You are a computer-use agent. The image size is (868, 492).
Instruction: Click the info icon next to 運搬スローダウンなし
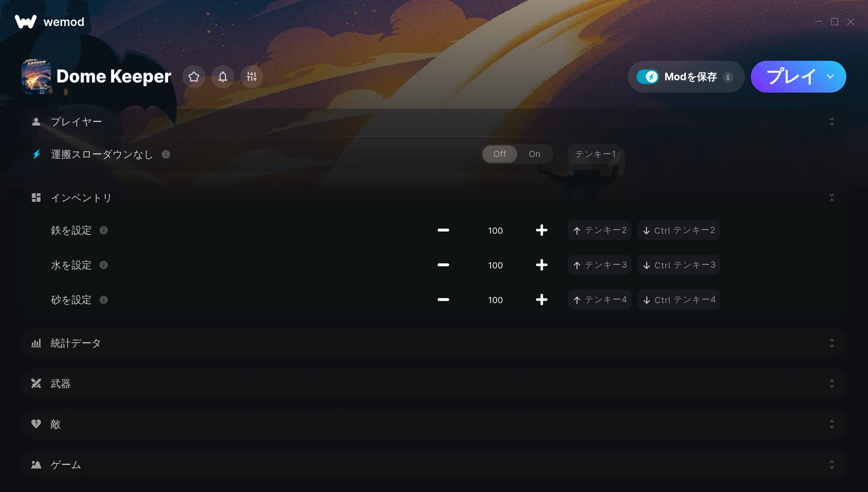(x=166, y=154)
